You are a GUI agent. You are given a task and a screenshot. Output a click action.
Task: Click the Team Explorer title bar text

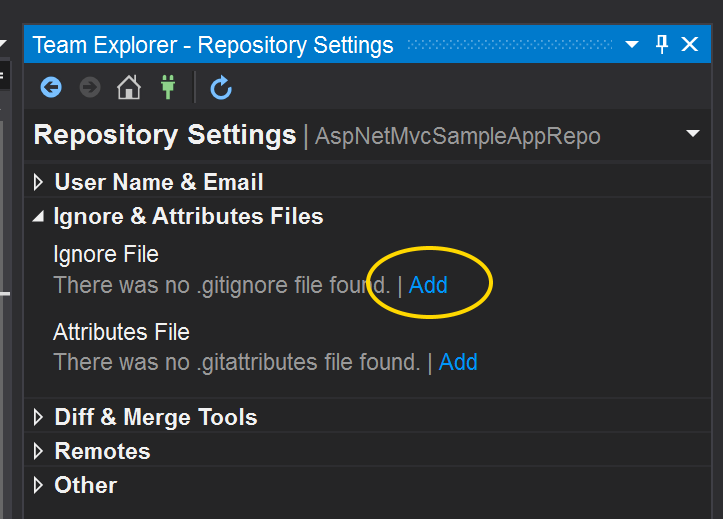pos(213,45)
